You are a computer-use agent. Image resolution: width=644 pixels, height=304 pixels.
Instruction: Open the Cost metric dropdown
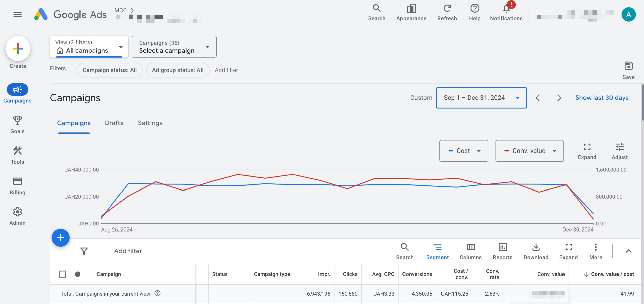464,151
